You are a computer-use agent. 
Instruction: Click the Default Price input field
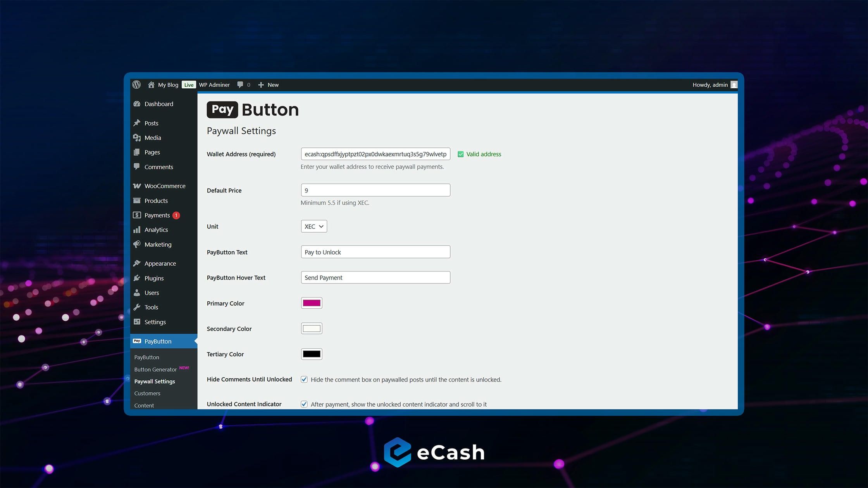click(375, 190)
